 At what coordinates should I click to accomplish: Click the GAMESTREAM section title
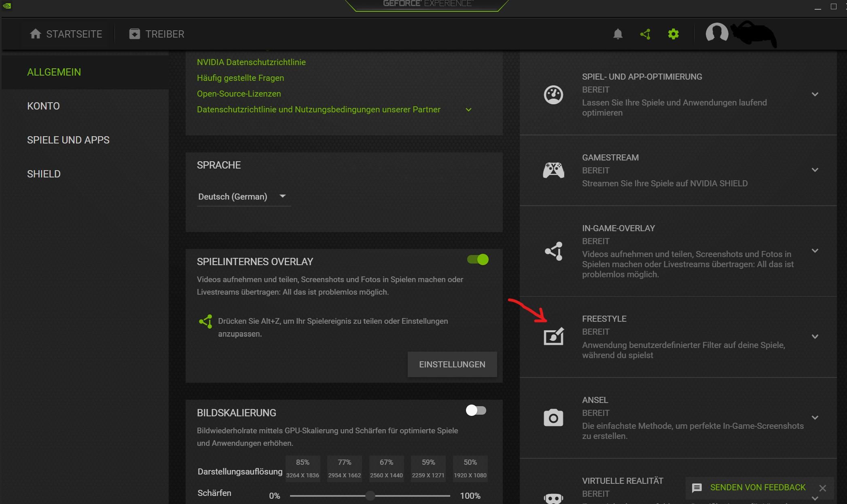pos(610,158)
